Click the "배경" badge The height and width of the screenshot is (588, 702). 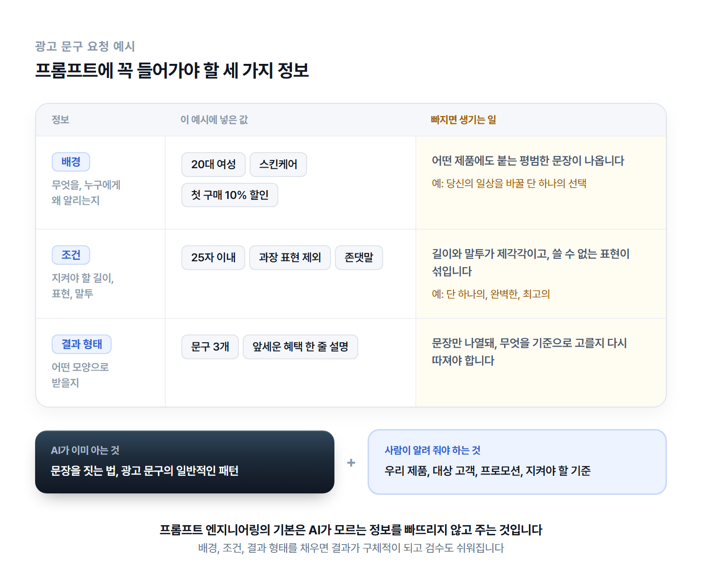pyautogui.click(x=71, y=162)
